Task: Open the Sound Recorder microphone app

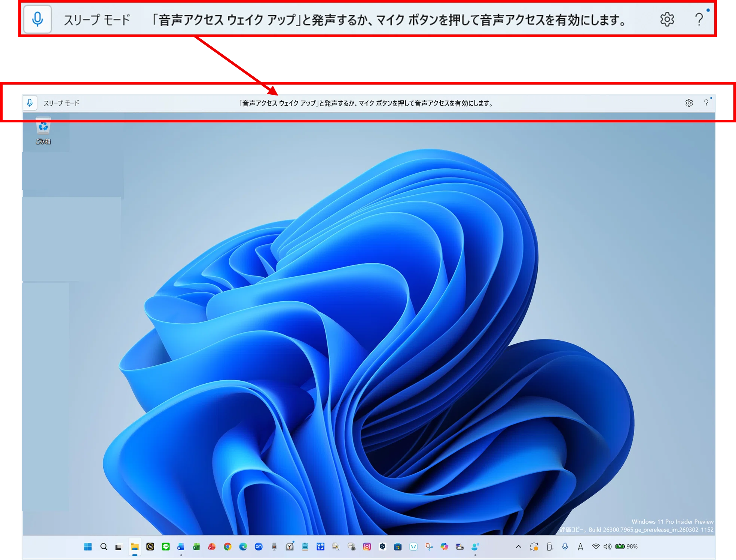Action: click(x=274, y=547)
